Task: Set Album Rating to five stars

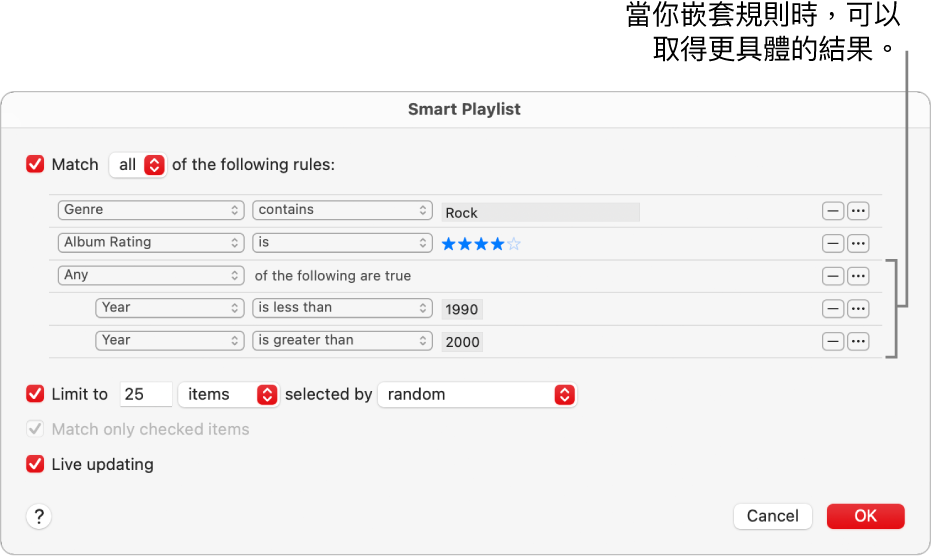Action: pyautogui.click(x=514, y=243)
